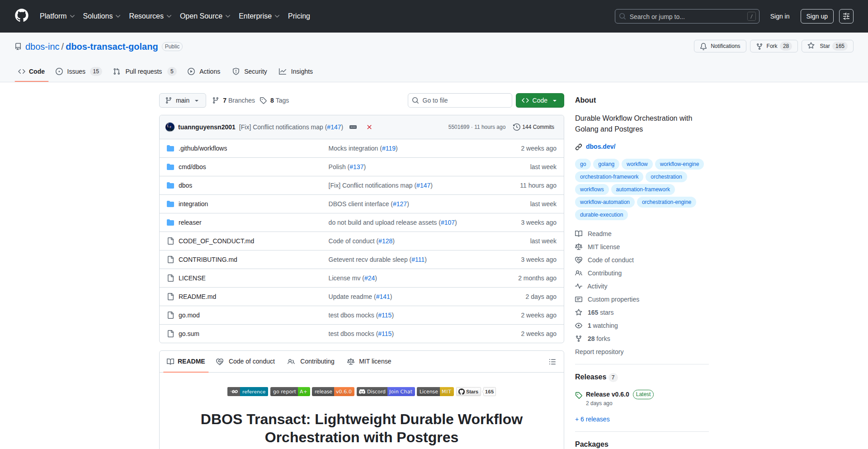Click the tuannguyensn2001 avatar
This screenshot has width=868, height=449.
point(170,127)
